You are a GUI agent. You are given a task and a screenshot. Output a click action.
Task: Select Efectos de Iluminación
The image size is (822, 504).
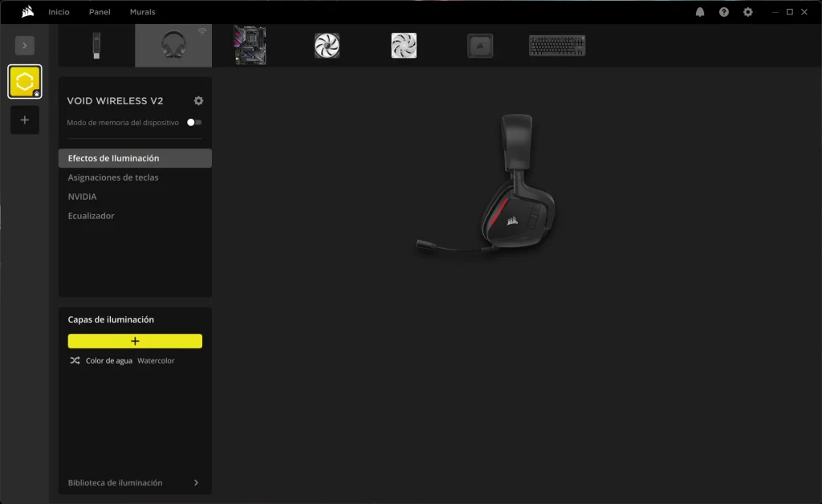(135, 158)
